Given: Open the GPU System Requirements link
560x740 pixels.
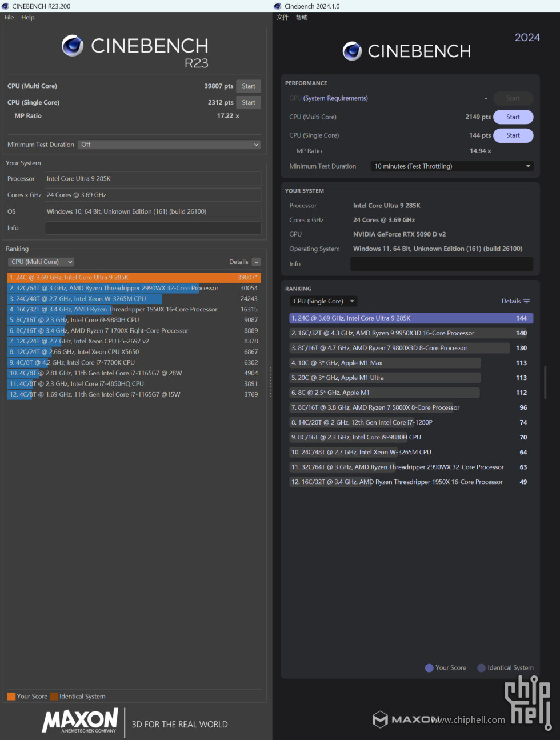Looking at the screenshot, I should pyautogui.click(x=335, y=98).
